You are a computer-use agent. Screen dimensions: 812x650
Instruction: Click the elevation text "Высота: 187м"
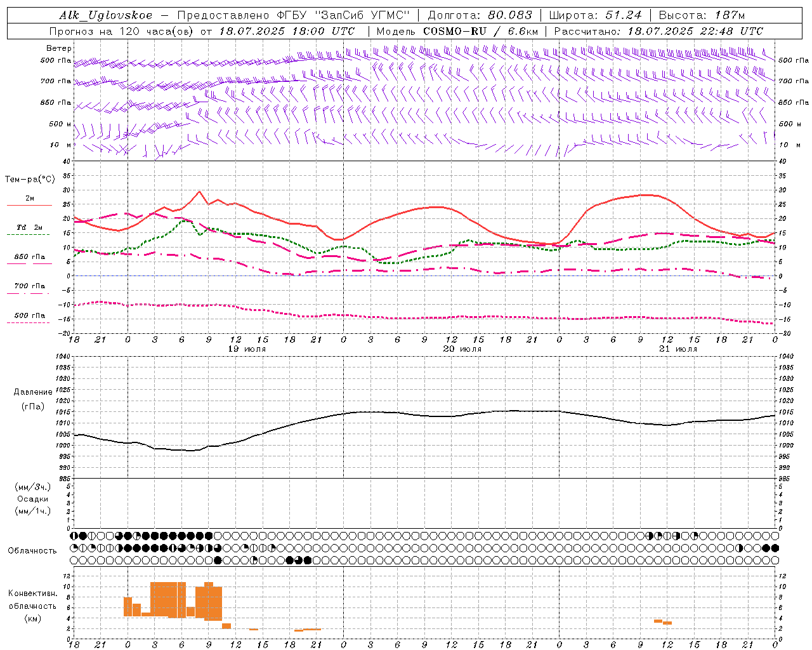(x=702, y=15)
